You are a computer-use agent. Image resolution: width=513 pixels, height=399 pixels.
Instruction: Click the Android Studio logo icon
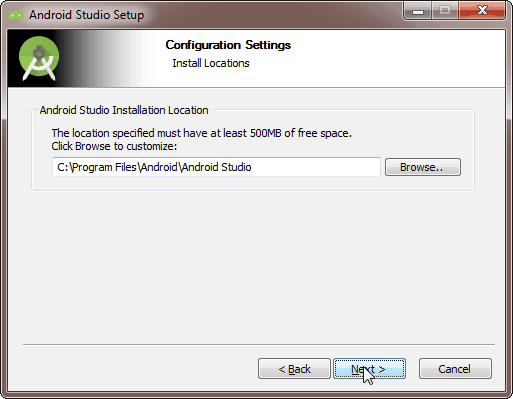[x=39, y=58]
